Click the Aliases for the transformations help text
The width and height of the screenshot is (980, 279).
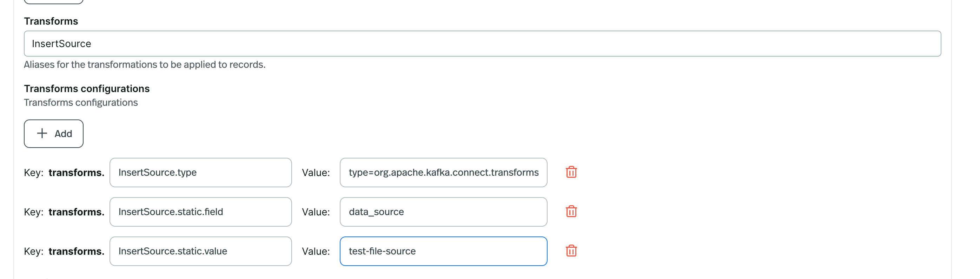145,65
